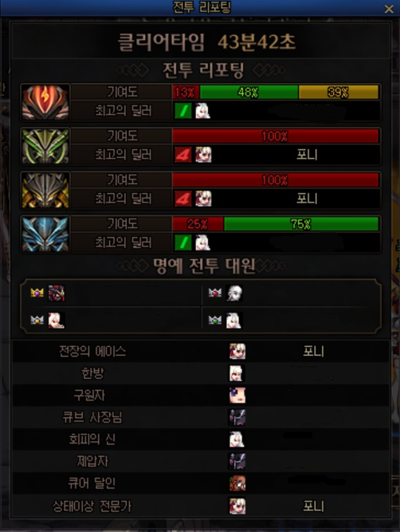Click the 구원자 award character portrait
The height and width of the screenshot is (532, 400).
coord(237,396)
